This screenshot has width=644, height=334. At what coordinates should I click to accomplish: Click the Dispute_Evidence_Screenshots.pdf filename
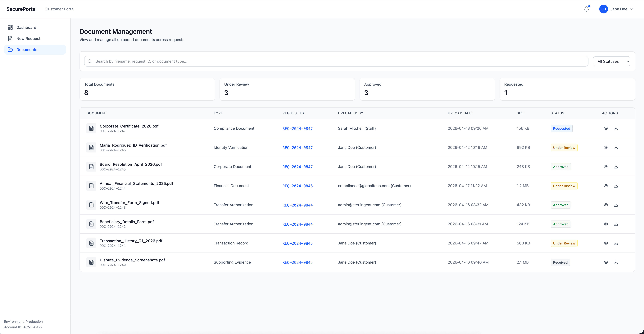coord(132,260)
